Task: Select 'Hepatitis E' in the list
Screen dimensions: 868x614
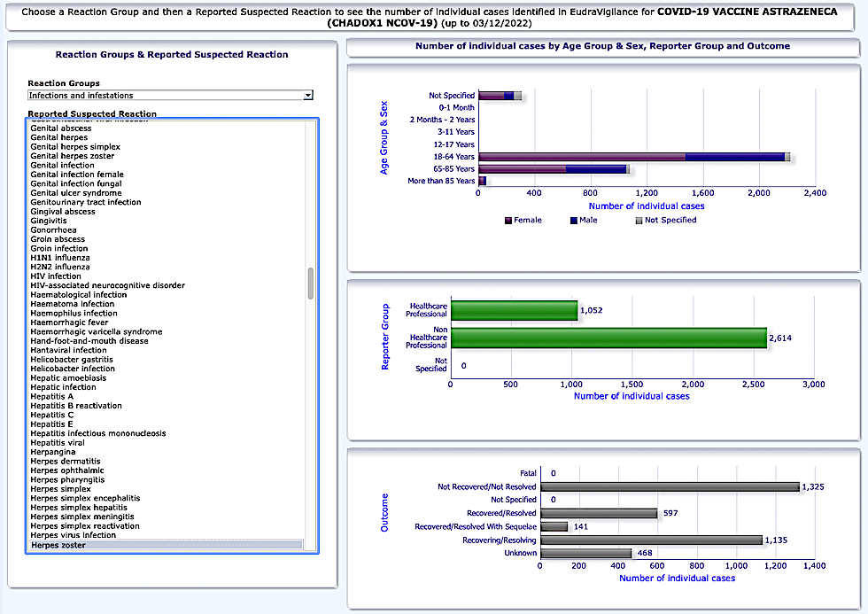Action: pos(51,424)
